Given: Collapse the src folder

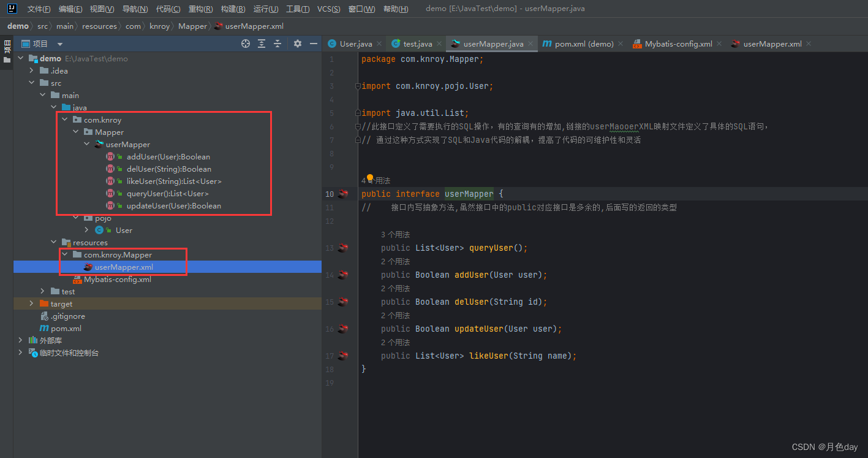Looking at the screenshot, I should [32, 83].
